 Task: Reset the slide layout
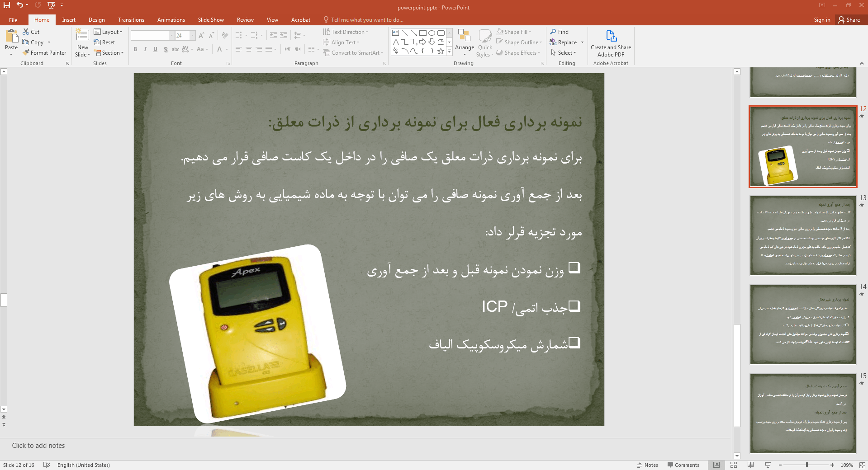tap(104, 42)
